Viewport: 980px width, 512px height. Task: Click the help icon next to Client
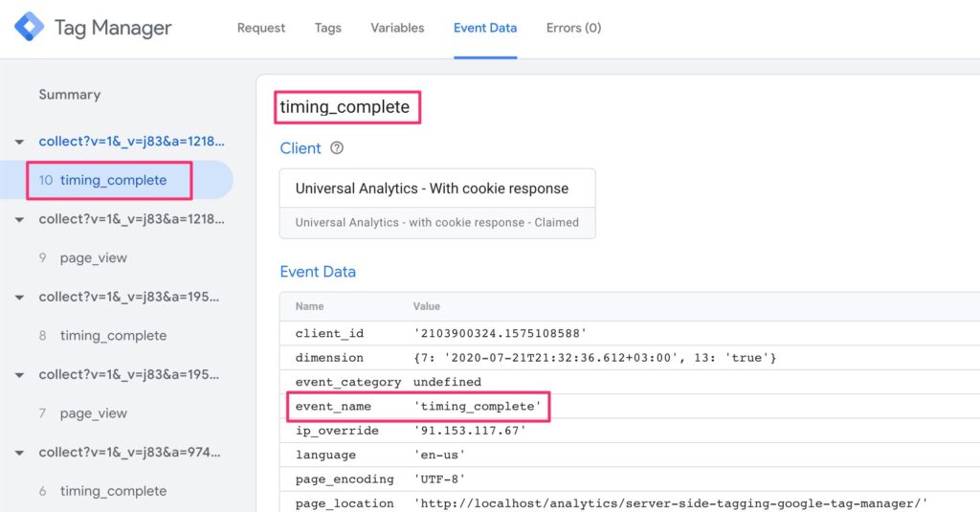(336, 148)
